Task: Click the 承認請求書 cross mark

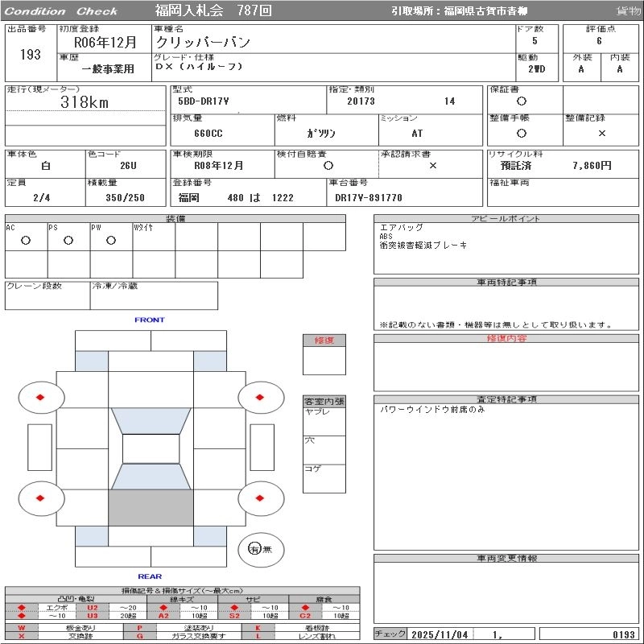Action: pyautogui.click(x=432, y=166)
